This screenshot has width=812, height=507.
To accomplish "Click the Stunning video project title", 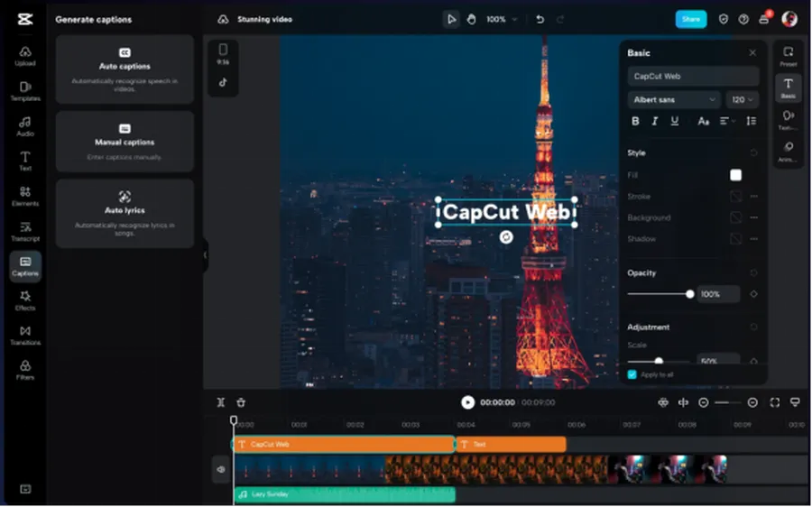I will click(264, 19).
